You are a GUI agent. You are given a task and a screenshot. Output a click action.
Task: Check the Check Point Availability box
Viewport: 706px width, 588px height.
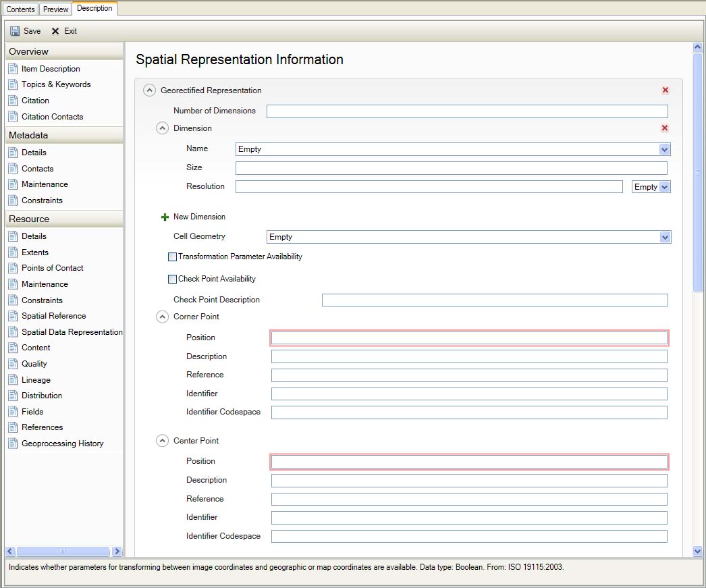172,279
